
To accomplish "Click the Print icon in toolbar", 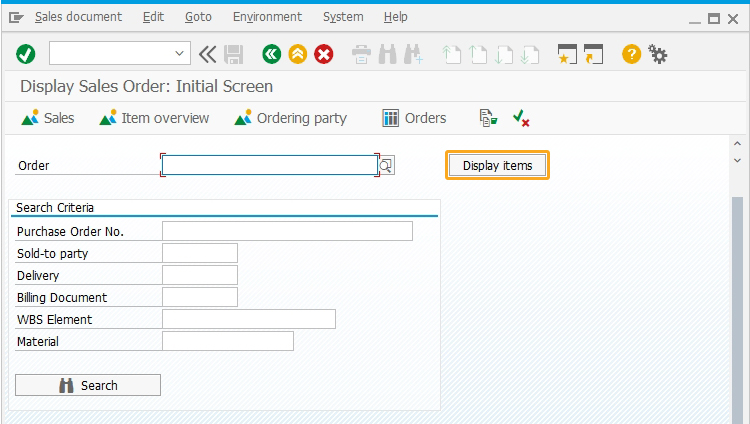I will pos(361,54).
